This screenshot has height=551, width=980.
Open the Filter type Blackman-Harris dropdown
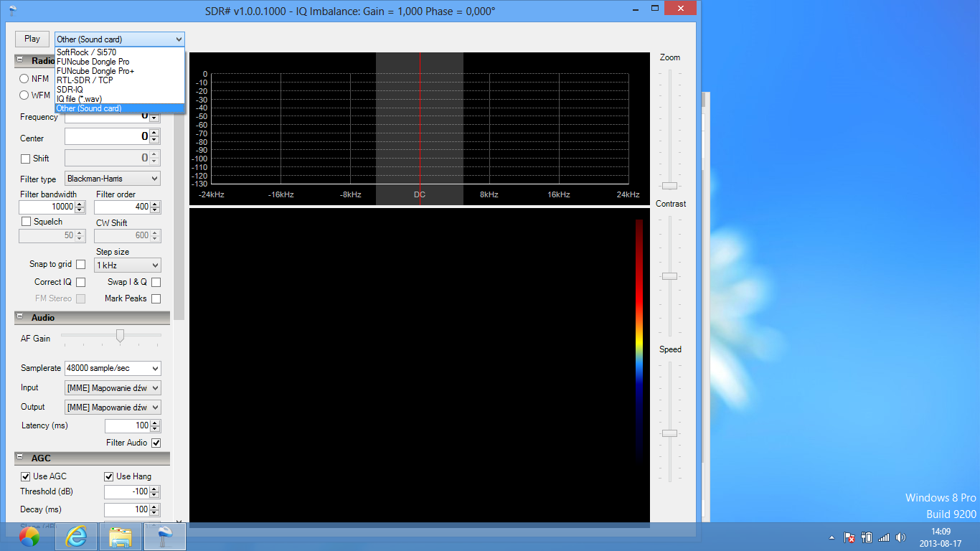[113, 179]
